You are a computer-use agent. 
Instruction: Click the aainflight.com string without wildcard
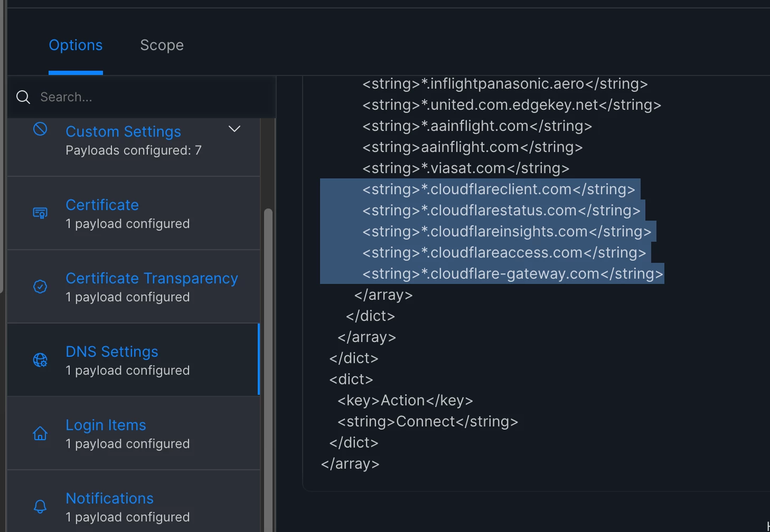pos(472,147)
